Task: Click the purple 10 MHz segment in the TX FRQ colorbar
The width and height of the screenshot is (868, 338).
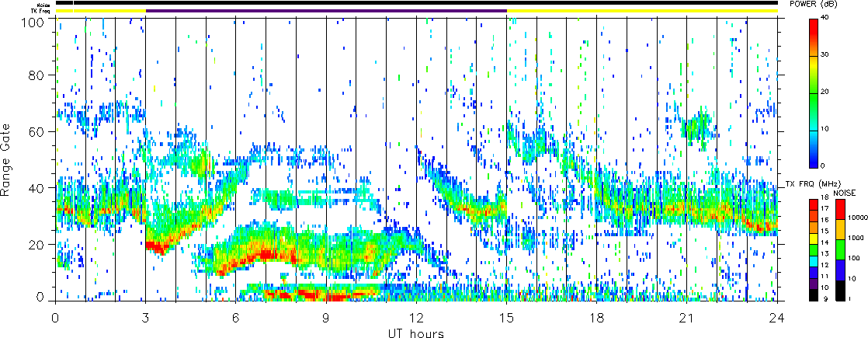Action: tap(814, 284)
